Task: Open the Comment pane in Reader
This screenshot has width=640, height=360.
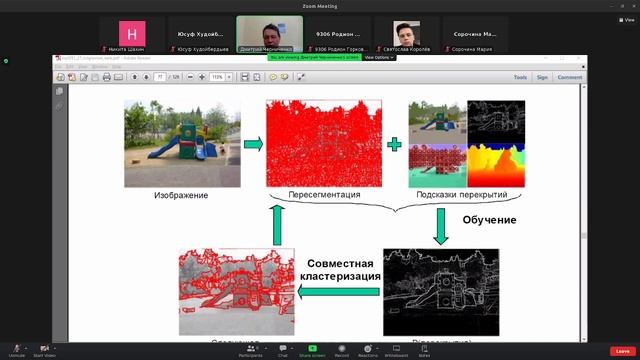Action: click(x=570, y=77)
